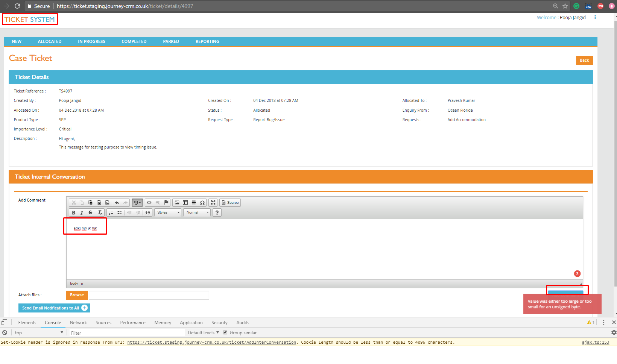Toggle spell check as you type
Screen dimensions: 617x364
click(137, 203)
